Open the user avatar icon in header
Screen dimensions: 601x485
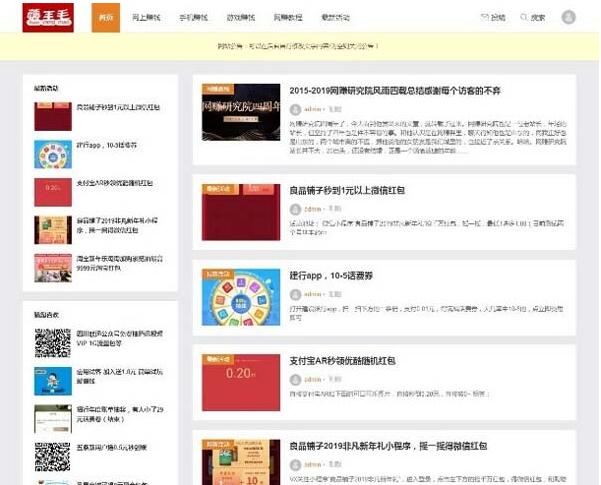(569, 17)
